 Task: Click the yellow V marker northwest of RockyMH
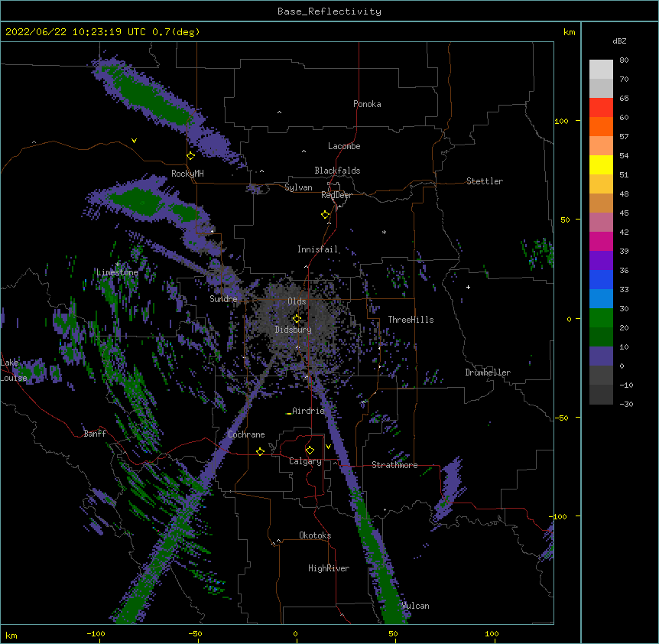[x=134, y=141]
